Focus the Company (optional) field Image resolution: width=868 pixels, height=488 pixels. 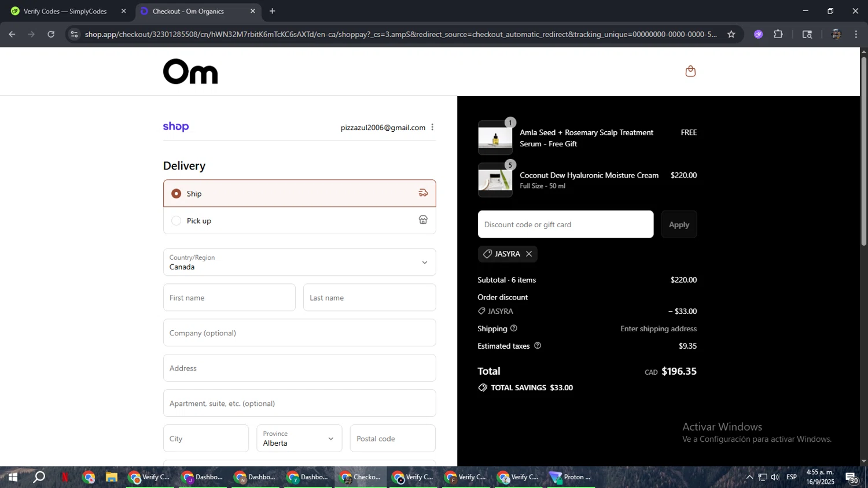299,332
